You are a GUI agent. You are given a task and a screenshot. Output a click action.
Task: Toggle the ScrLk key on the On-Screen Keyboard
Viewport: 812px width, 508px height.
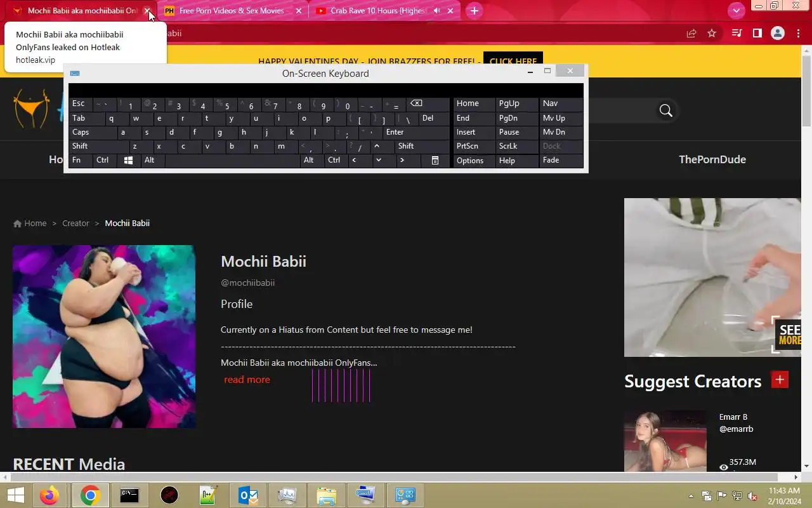518,146
